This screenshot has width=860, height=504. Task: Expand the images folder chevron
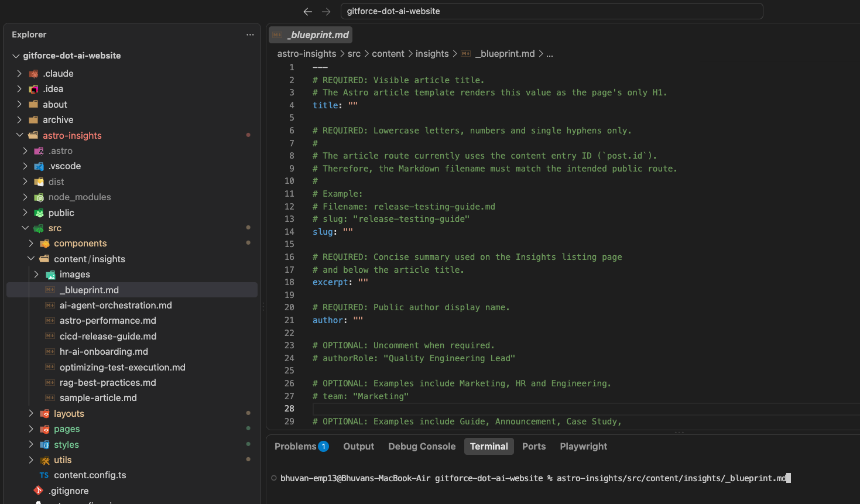[x=36, y=275]
